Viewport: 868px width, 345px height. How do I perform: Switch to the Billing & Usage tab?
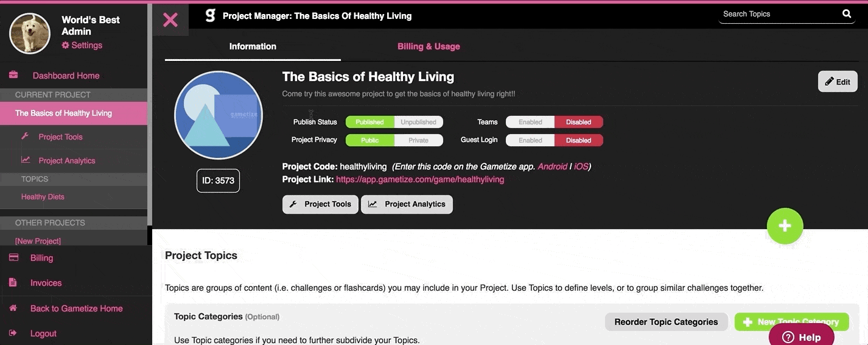[x=429, y=46]
